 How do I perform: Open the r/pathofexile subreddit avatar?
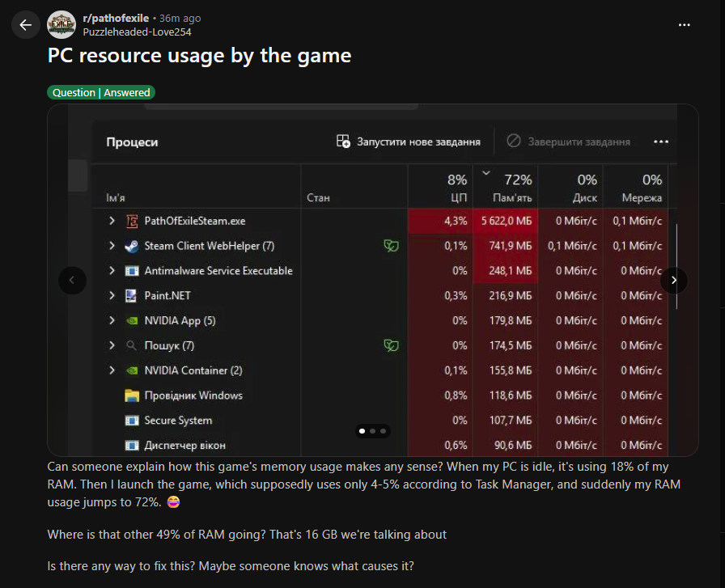tap(61, 24)
